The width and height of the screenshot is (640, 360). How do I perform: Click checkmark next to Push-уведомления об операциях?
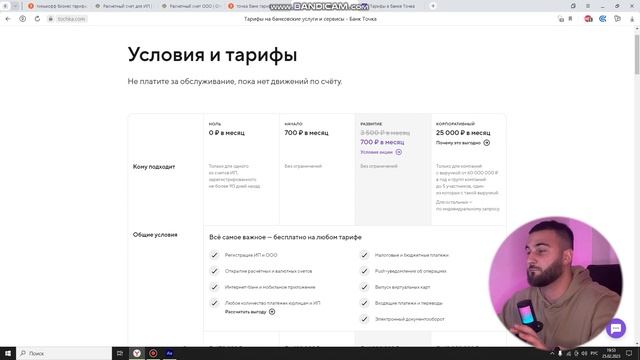pos(364,271)
